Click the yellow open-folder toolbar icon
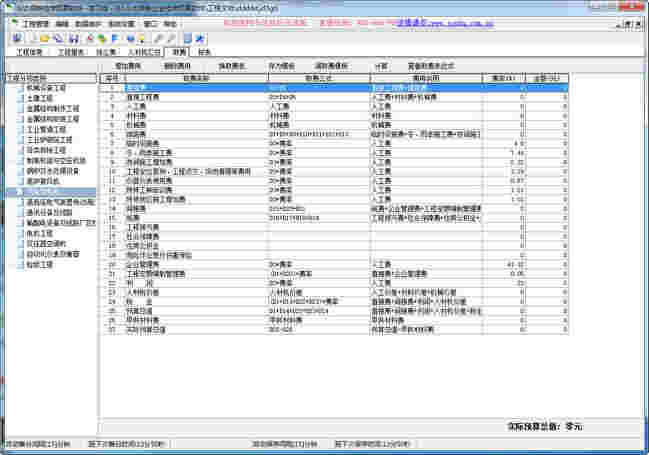This screenshot has height=455, width=649. pyautogui.click(x=45, y=39)
